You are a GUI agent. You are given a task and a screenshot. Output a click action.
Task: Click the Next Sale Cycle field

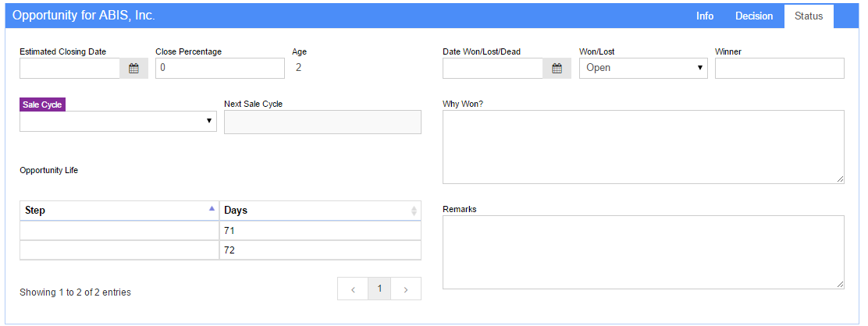[x=322, y=122]
